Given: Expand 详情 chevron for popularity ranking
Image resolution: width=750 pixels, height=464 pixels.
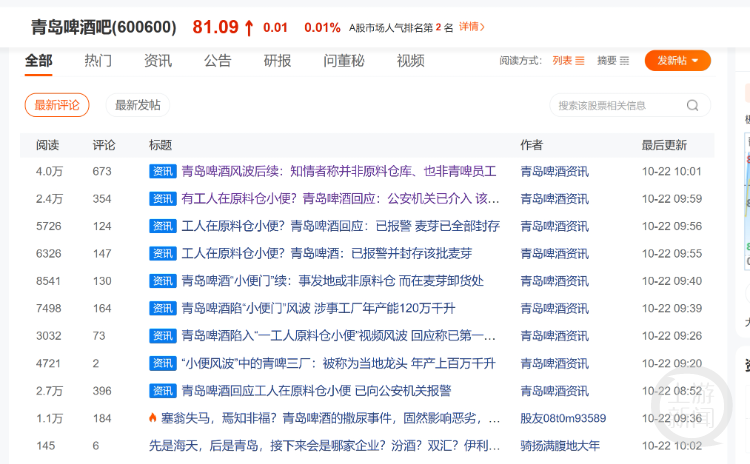Looking at the screenshot, I should [472, 27].
